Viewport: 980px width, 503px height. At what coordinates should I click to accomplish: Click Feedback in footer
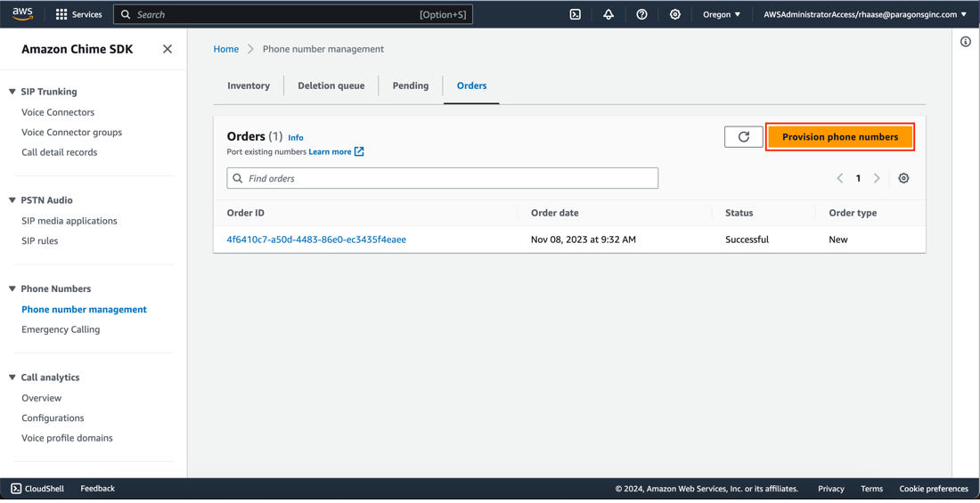97,489
